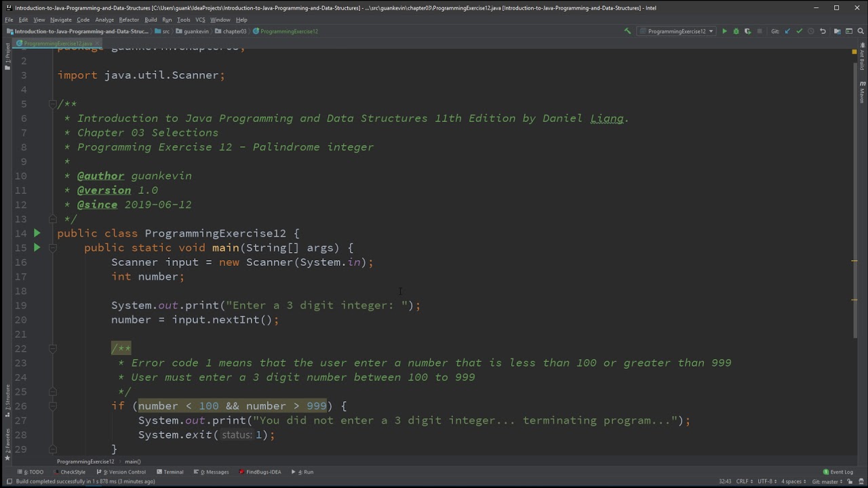
Task: Click the run anything terminal-window icon
Action: coord(849,31)
